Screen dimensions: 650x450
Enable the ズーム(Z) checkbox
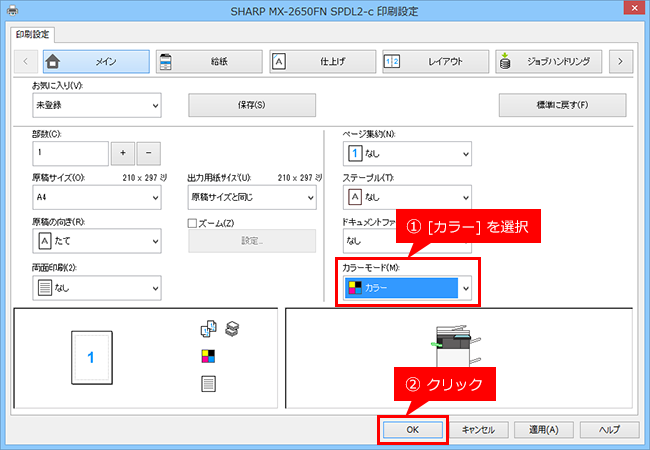(192, 223)
